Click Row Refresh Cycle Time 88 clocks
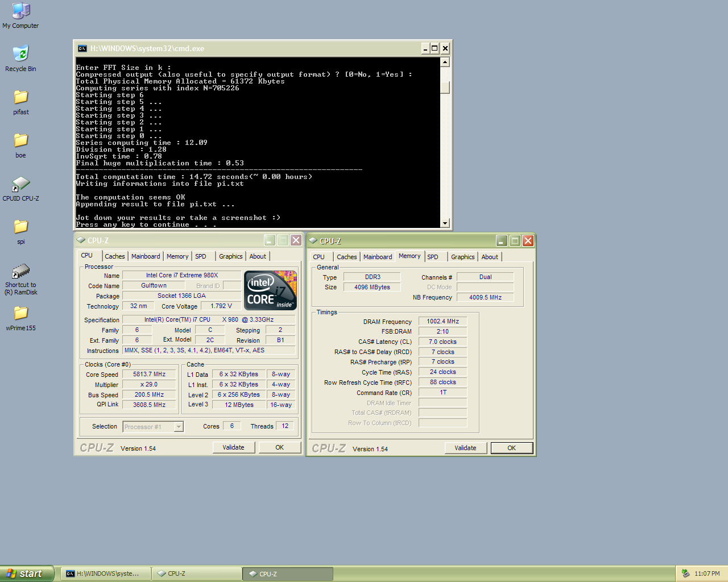This screenshot has width=728, height=582. pos(443,382)
